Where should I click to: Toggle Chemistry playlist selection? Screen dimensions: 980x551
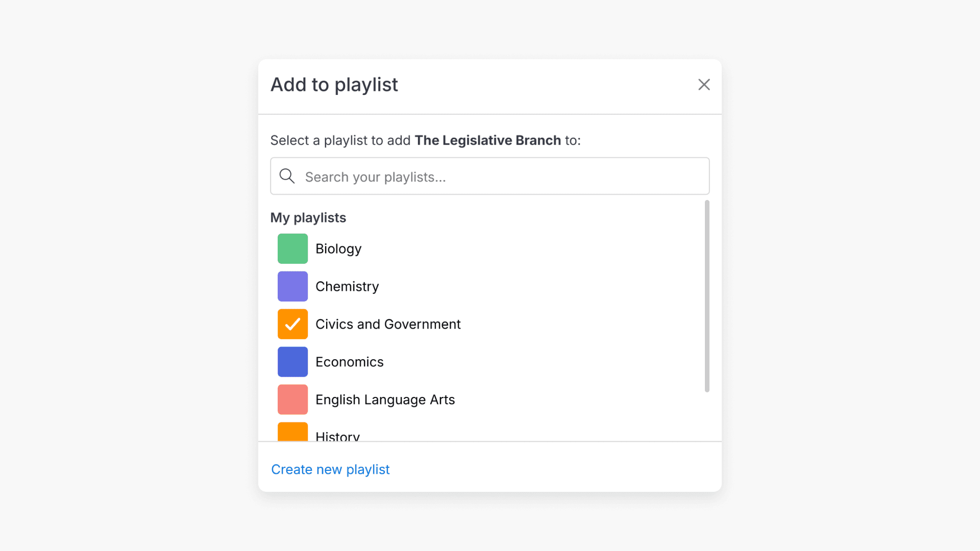click(x=347, y=286)
